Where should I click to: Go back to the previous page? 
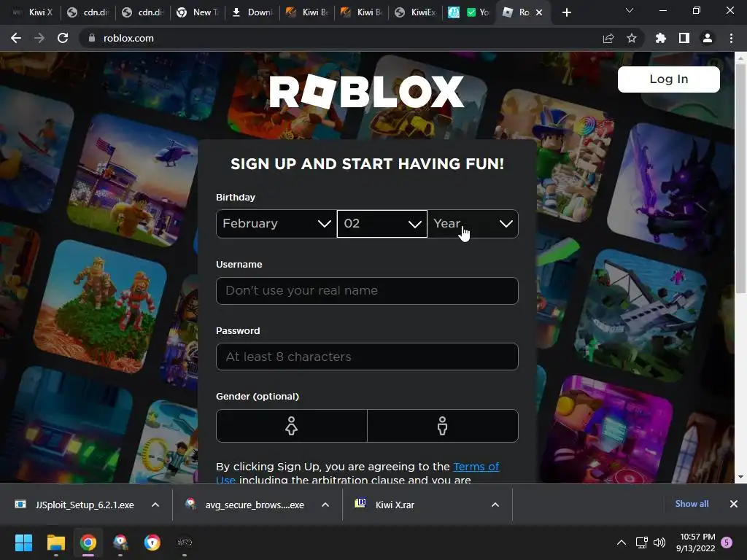pyautogui.click(x=16, y=38)
